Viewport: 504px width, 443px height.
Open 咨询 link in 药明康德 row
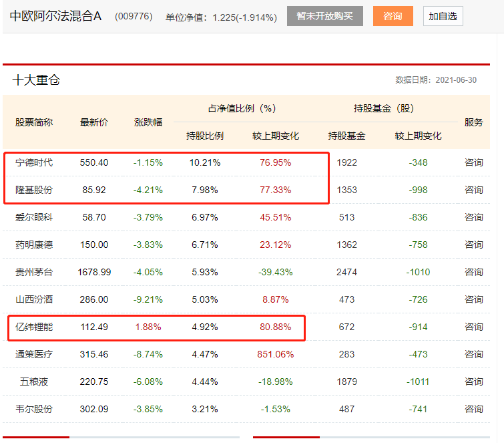pos(473,245)
